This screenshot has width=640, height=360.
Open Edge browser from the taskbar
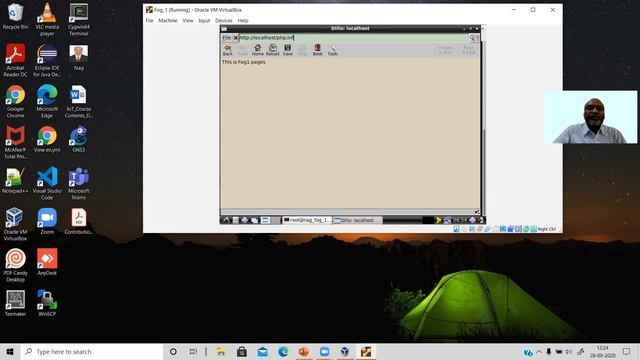tap(283, 351)
